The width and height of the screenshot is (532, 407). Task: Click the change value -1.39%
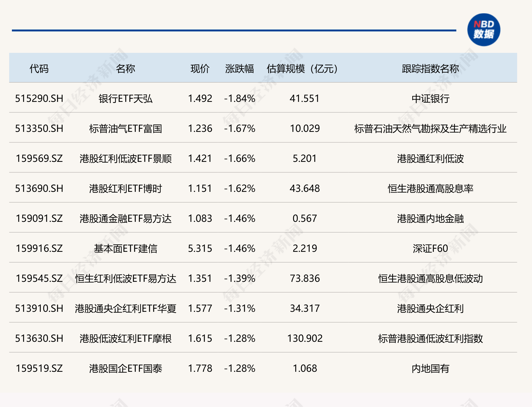(240, 279)
